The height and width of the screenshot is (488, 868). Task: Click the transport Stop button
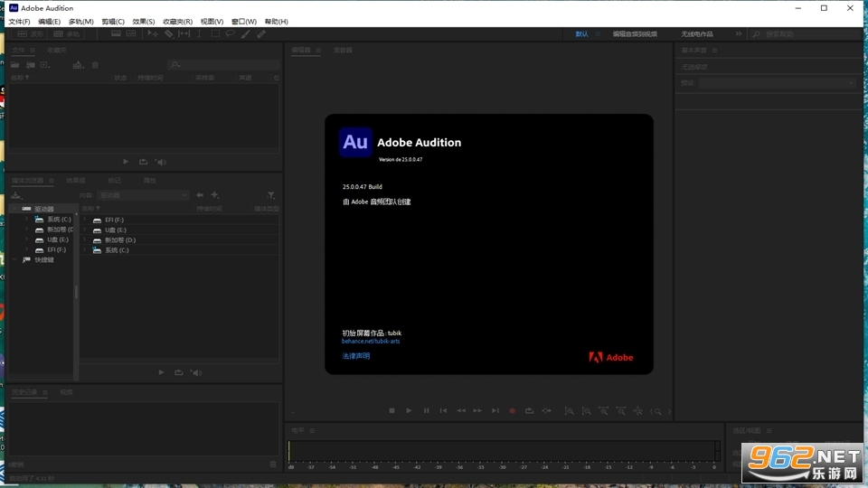392,410
